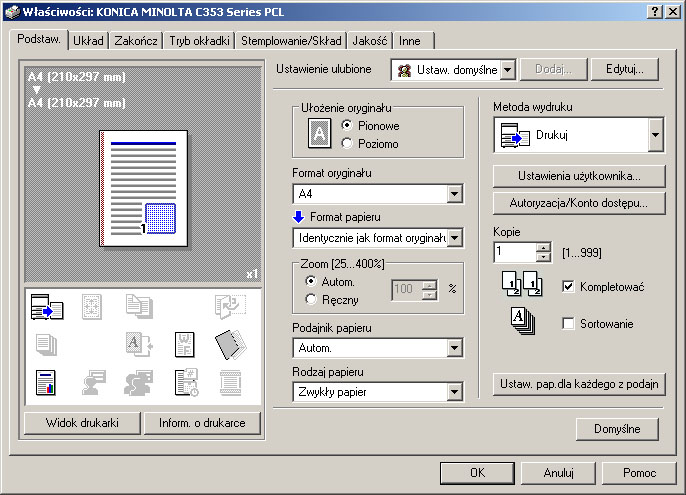The height and width of the screenshot is (495, 686).
Task: Open the Podajnik papieru dropdown
Action: 454,348
